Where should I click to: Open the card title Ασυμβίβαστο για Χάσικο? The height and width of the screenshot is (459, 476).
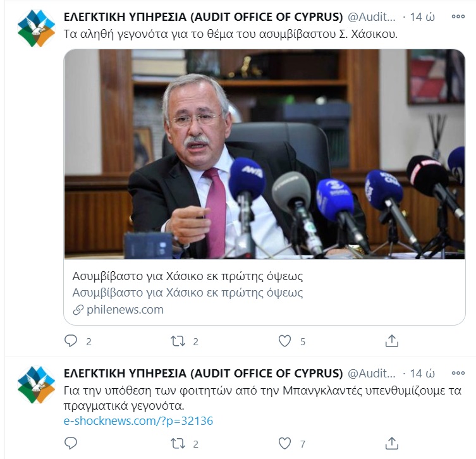coord(188,276)
